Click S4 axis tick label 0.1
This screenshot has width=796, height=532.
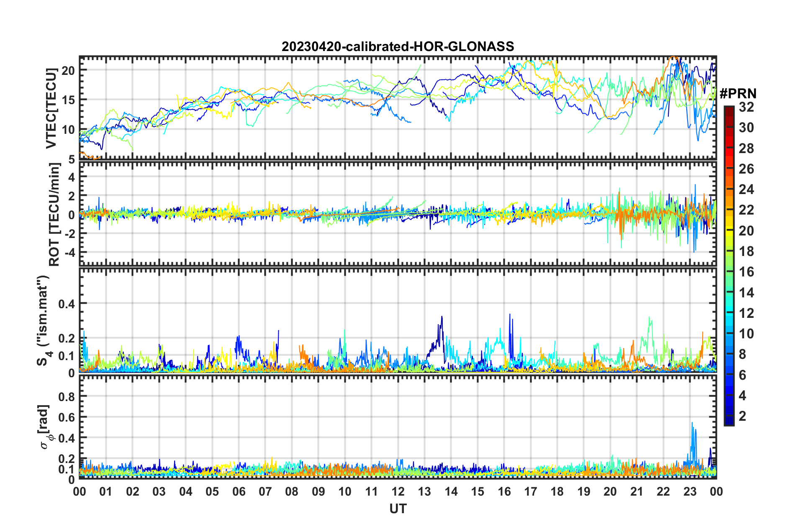click(x=66, y=356)
